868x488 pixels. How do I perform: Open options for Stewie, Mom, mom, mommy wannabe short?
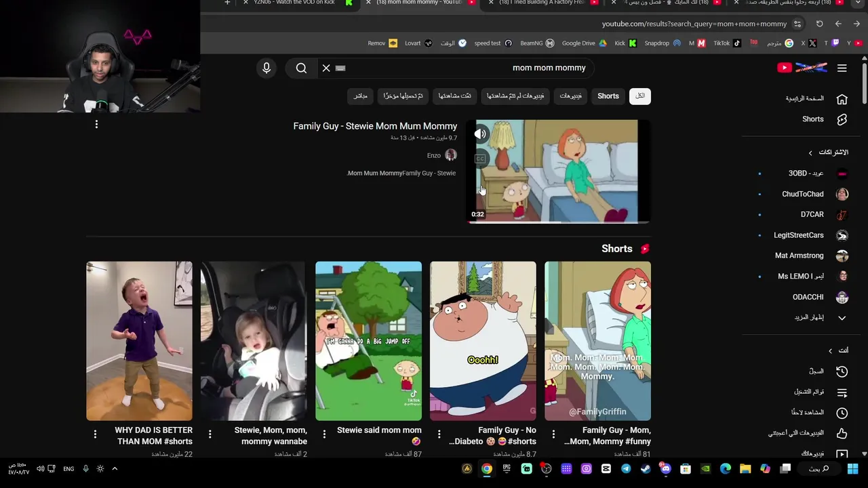210,434
